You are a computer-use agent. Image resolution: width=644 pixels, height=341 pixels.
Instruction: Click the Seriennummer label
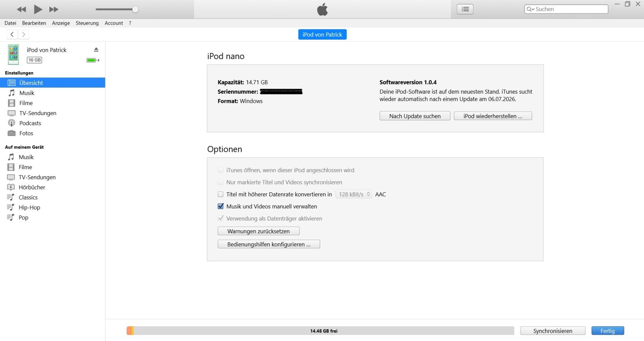pyautogui.click(x=238, y=92)
